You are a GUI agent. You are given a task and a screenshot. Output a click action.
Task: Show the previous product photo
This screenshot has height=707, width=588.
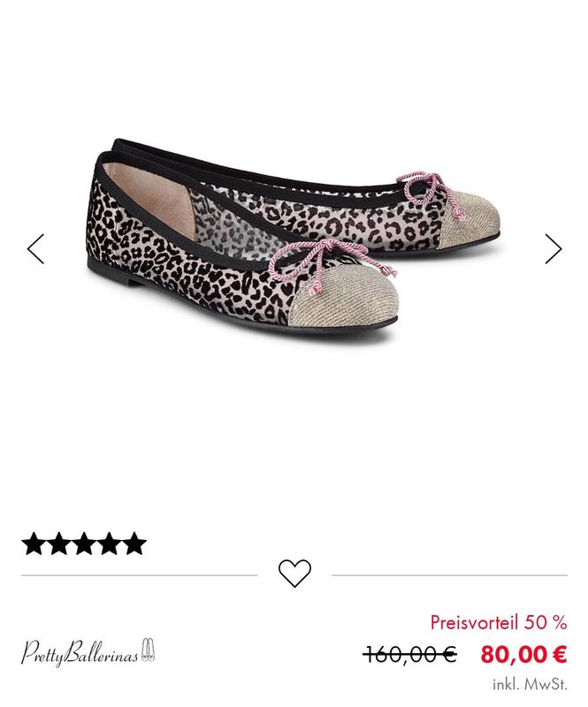pyautogui.click(x=35, y=248)
